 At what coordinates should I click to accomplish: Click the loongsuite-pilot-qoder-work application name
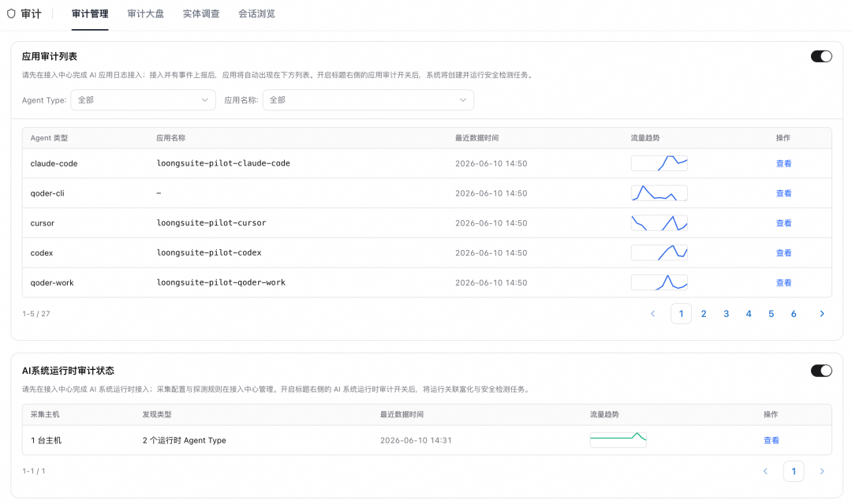(221, 283)
